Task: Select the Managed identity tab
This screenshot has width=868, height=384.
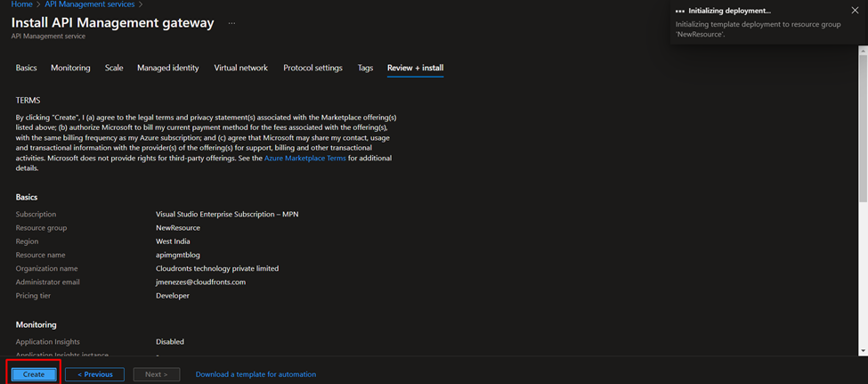Action: [x=167, y=68]
